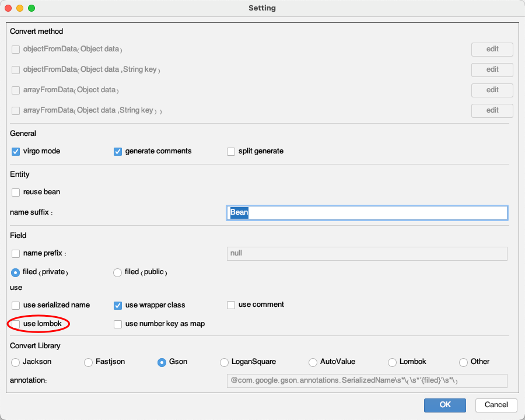Select filed public visibility
The image size is (525, 420).
coord(117,272)
